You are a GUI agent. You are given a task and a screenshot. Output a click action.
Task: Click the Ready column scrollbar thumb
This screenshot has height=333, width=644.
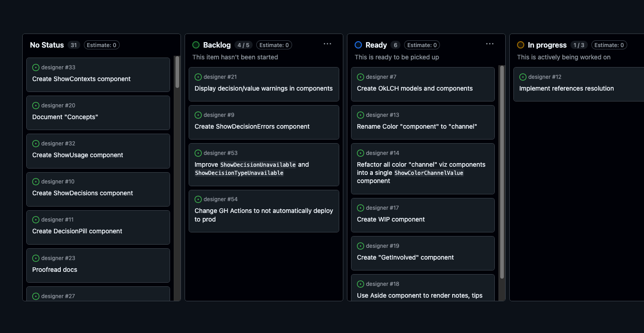pos(502,172)
